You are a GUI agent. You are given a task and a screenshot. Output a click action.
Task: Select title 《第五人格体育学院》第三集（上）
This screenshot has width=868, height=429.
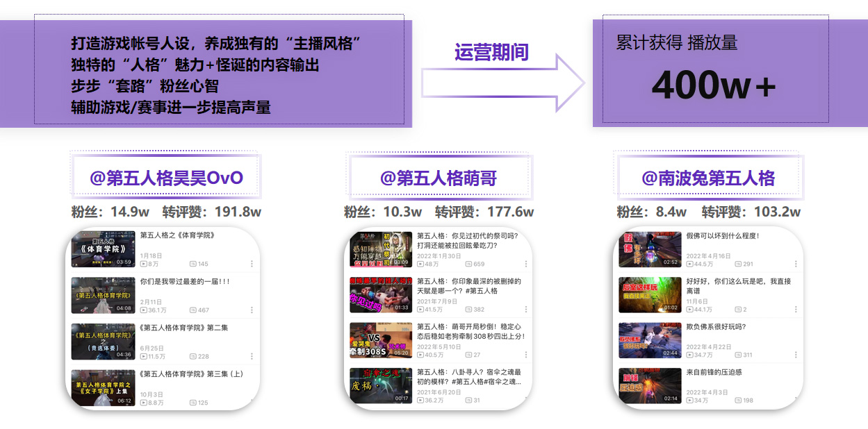coord(192,374)
